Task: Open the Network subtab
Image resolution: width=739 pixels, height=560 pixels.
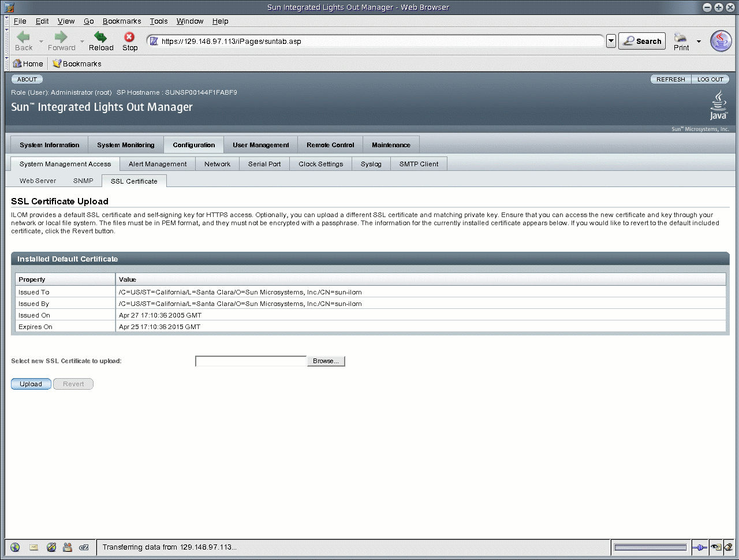Action: click(217, 164)
